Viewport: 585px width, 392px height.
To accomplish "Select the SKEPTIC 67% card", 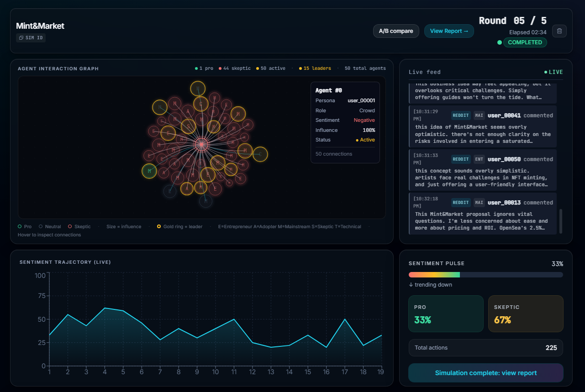I will 526,314.
